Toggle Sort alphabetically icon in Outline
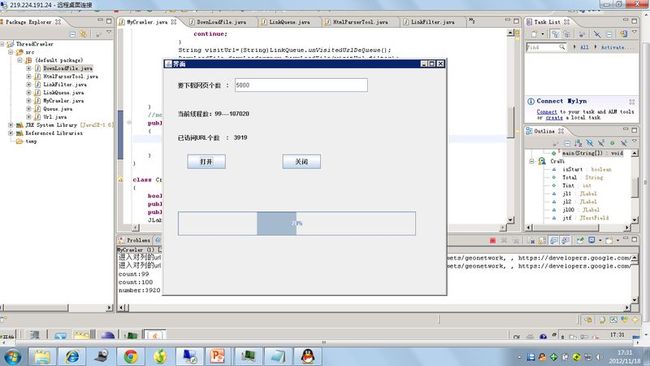The image size is (650, 366). click(x=579, y=143)
